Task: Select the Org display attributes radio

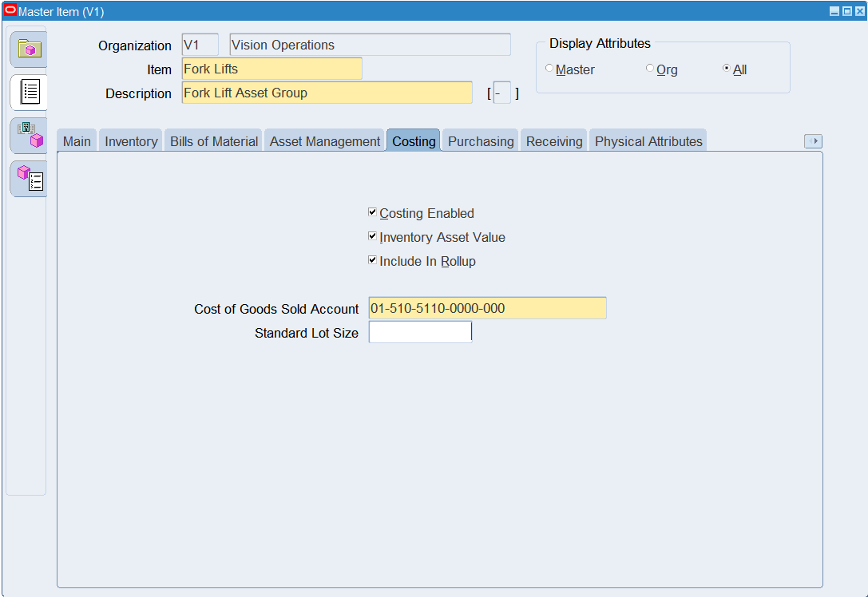Action: pyautogui.click(x=650, y=68)
